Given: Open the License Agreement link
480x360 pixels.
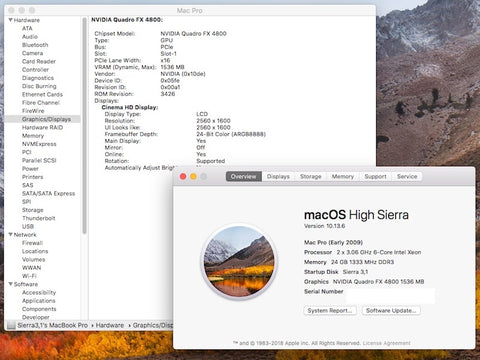Looking at the screenshot, I should [x=386, y=343].
